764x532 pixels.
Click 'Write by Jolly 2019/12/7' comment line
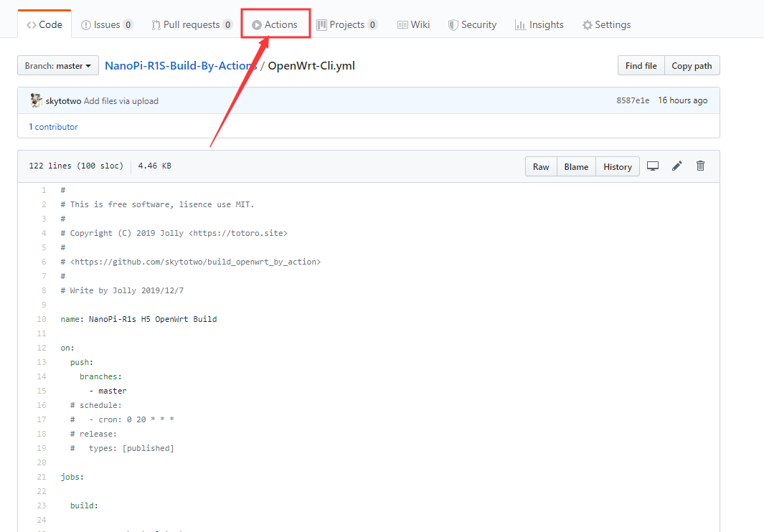point(122,290)
